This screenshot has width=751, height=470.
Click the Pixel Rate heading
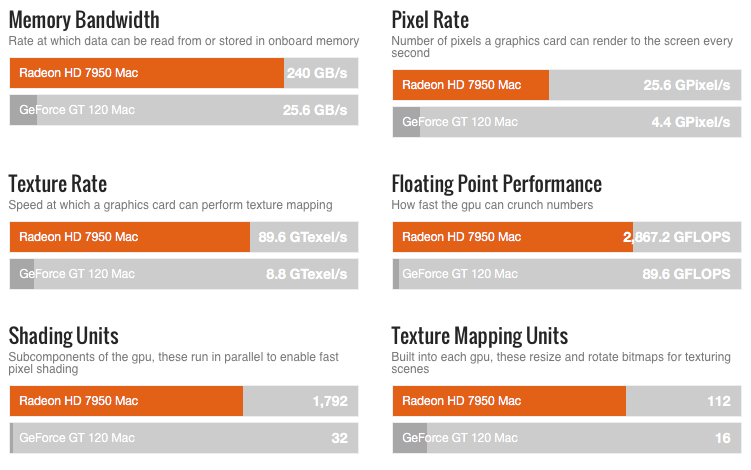[430, 20]
